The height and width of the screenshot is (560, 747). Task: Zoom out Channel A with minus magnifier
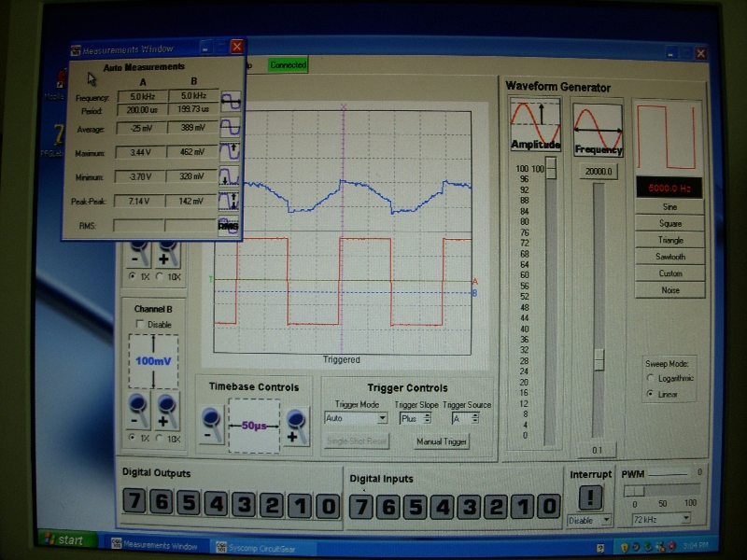[138, 254]
